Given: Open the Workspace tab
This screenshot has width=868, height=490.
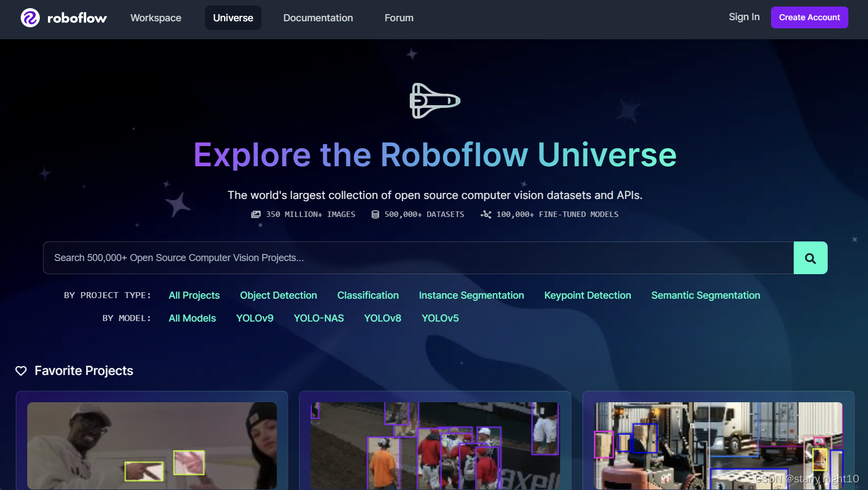Looking at the screenshot, I should point(156,18).
